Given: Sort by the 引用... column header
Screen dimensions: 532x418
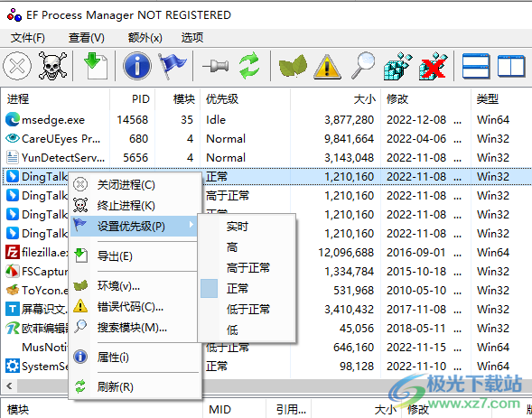Looking at the screenshot, I should pyautogui.click(x=288, y=410).
